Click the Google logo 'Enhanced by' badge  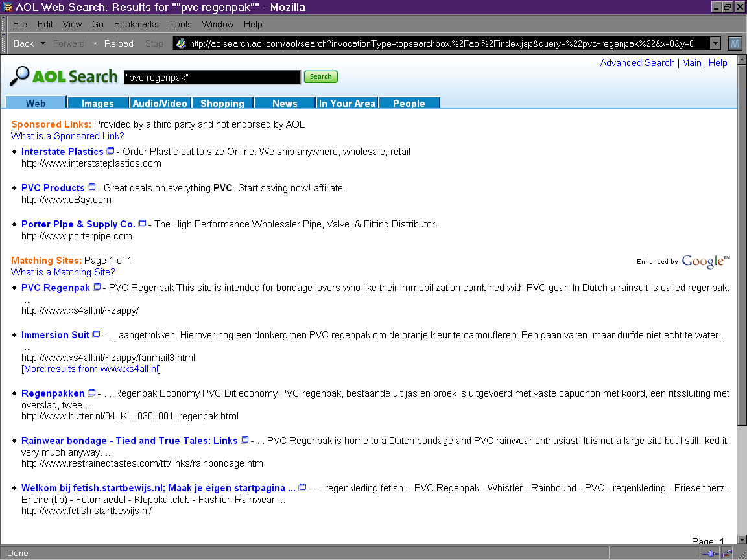point(683,261)
